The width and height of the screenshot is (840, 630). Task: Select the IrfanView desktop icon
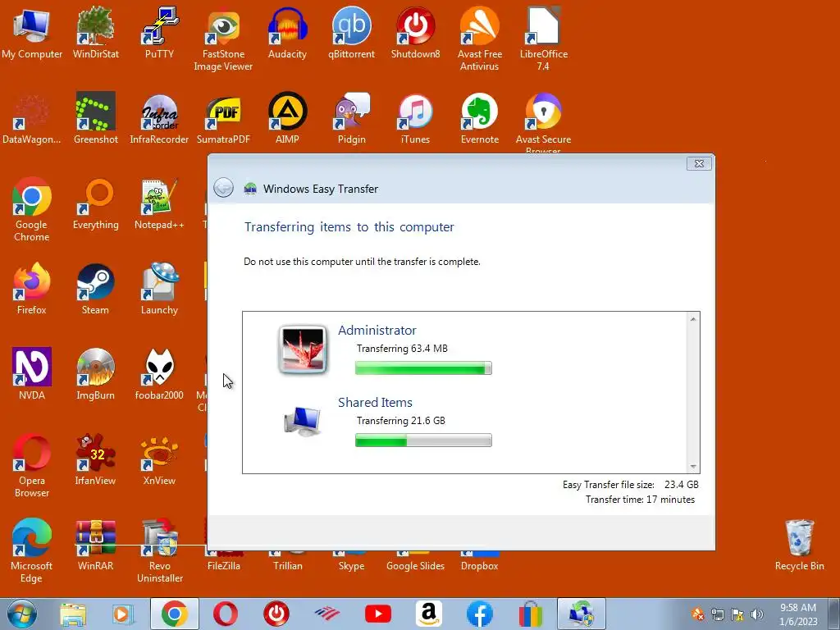[95, 459]
